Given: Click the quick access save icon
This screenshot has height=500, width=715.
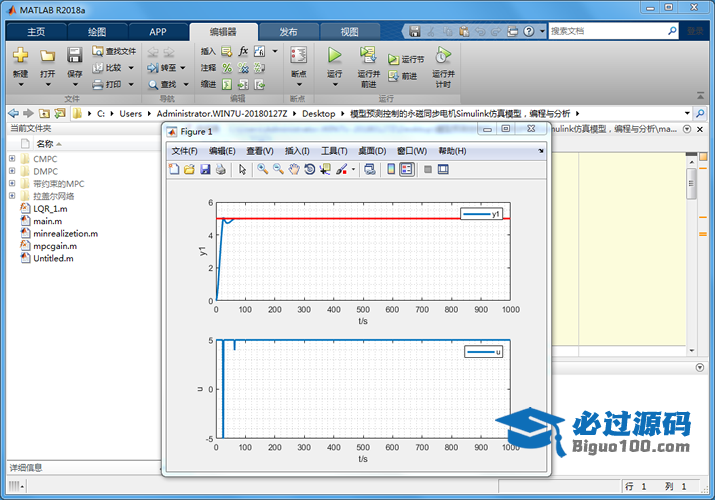Looking at the screenshot, I should click(414, 31).
